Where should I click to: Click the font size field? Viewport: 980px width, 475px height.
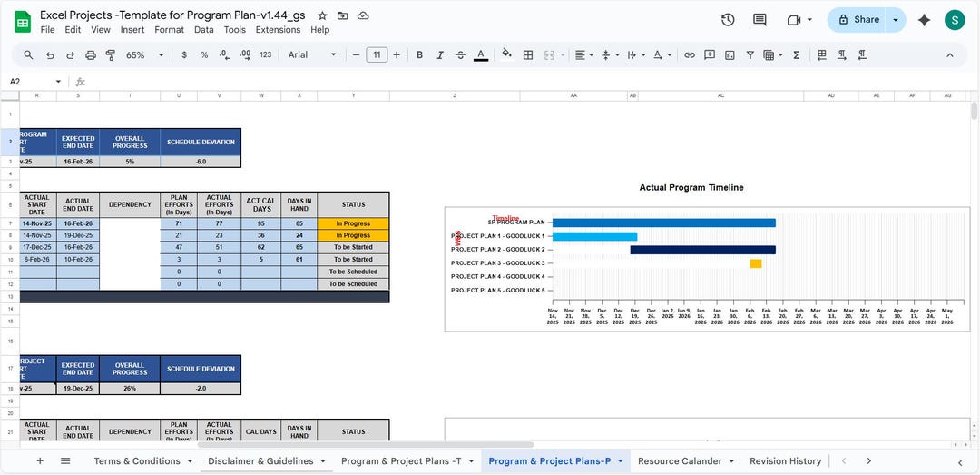coord(377,55)
